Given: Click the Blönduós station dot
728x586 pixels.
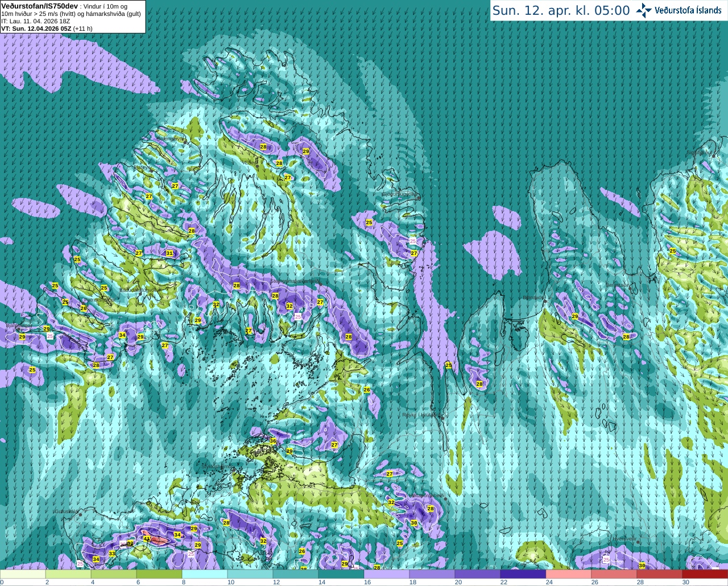Looking at the screenshot, I should [x=545, y=301].
